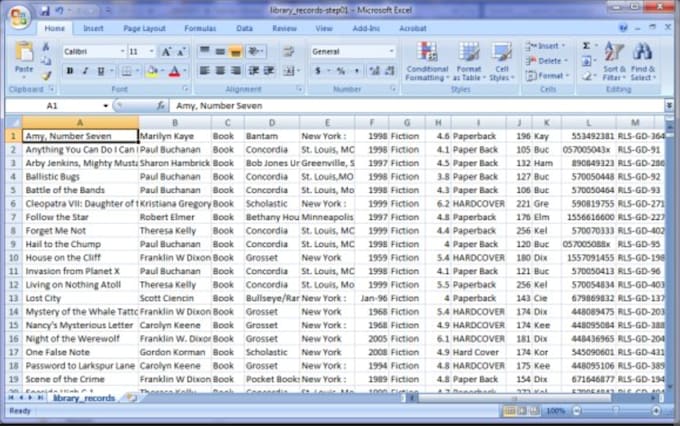Click Merge and Center icon

(288, 71)
